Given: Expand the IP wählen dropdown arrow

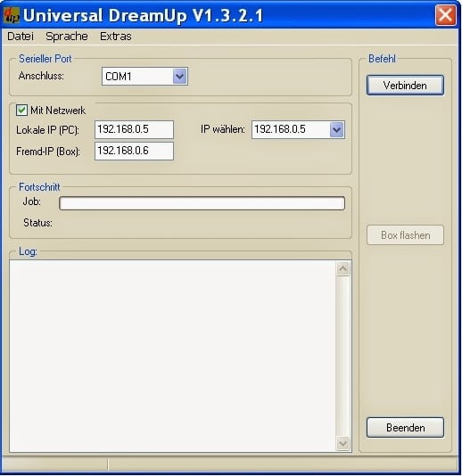Looking at the screenshot, I should pos(336,130).
